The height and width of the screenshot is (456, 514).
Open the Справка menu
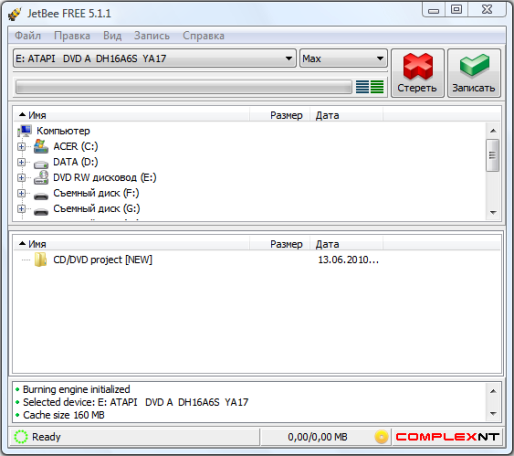click(x=203, y=36)
